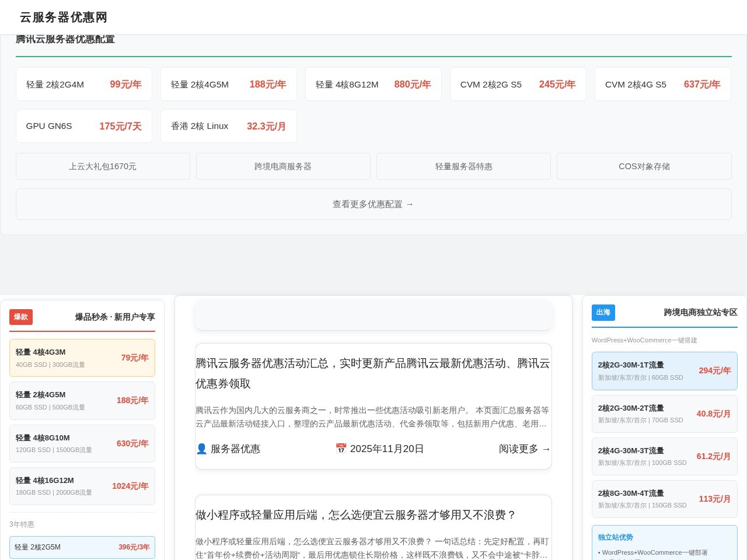The height and width of the screenshot is (560, 747).
Task: Click the 服务器优惠 author label
Action: click(x=235, y=449)
